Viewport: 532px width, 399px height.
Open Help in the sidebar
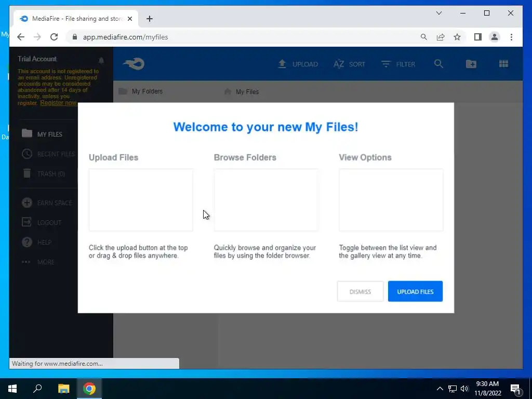36,242
